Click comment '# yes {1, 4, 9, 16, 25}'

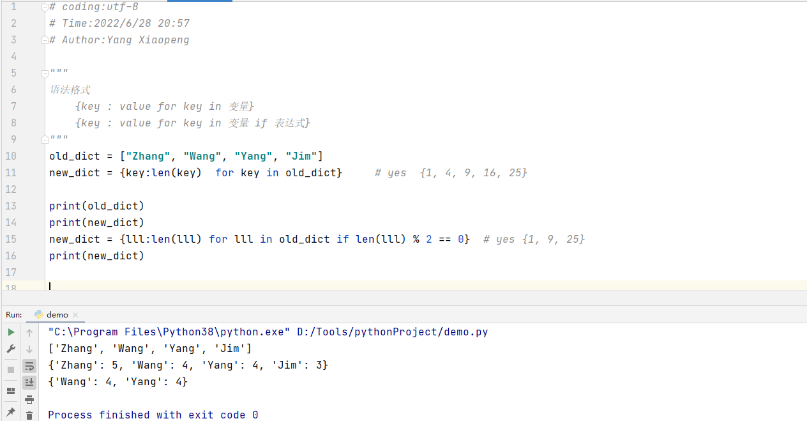click(451, 172)
